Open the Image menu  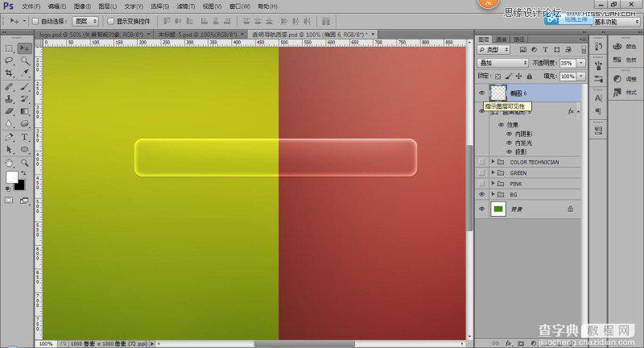coord(82,6)
